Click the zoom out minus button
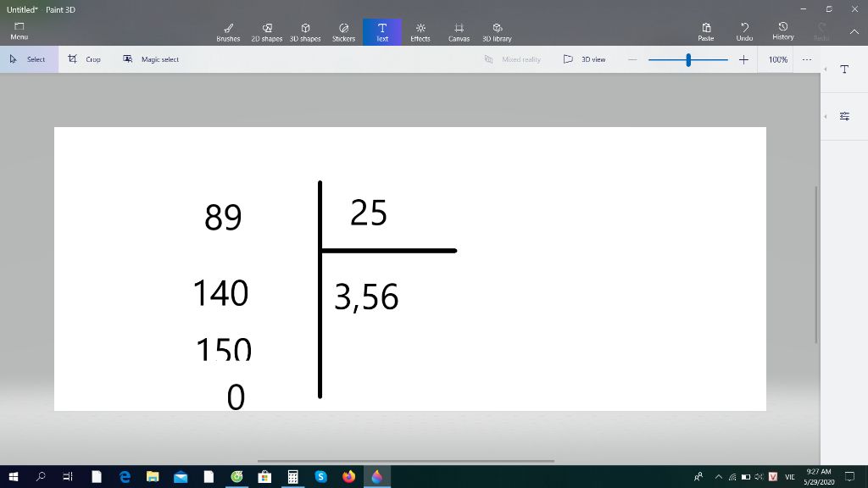The width and height of the screenshot is (868, 488). (x=632, y=59)
